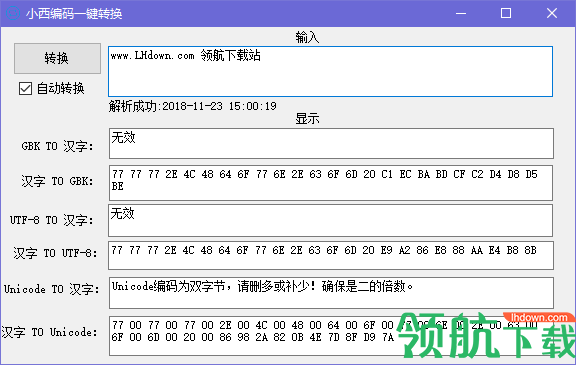
Task: Click the 'UTF-8 TO 汉字:' label
Action: coord(51,220)
